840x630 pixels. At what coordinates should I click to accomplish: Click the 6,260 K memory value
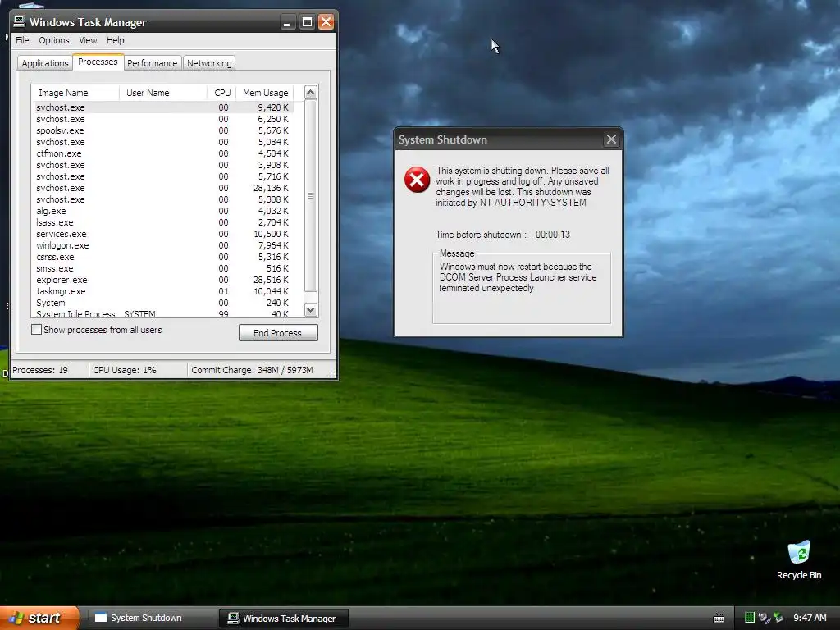(273, 119)
